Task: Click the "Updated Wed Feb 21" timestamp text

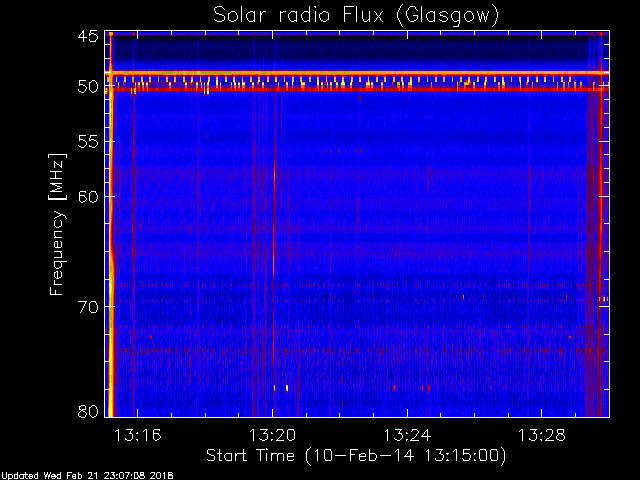Action: click(87, 474)
